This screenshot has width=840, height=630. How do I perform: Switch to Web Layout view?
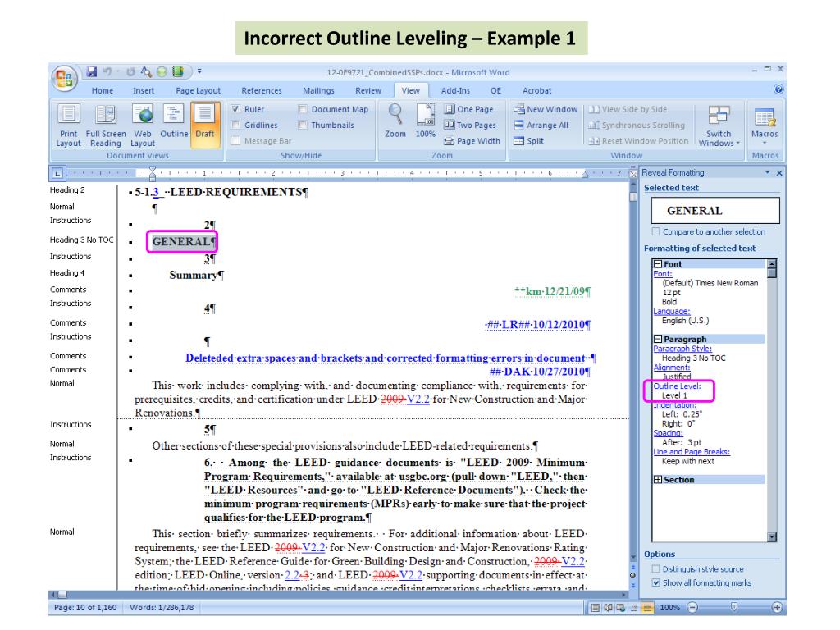143,126
